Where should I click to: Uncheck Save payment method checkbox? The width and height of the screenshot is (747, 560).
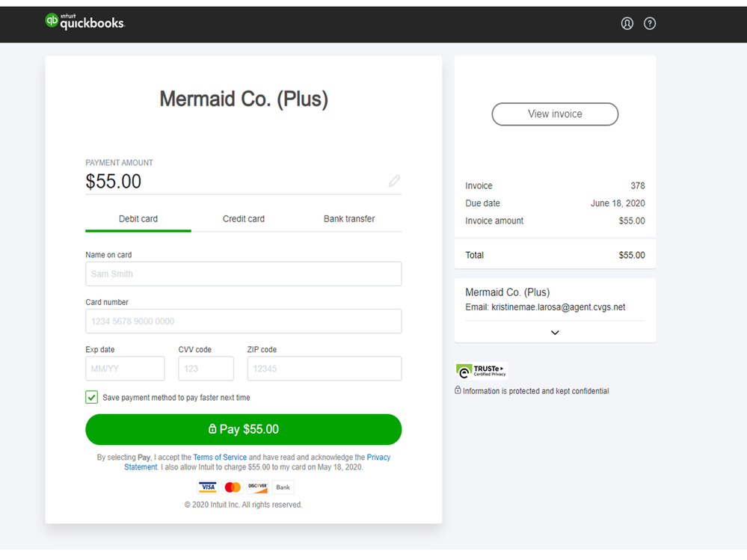tap(92, 397)
